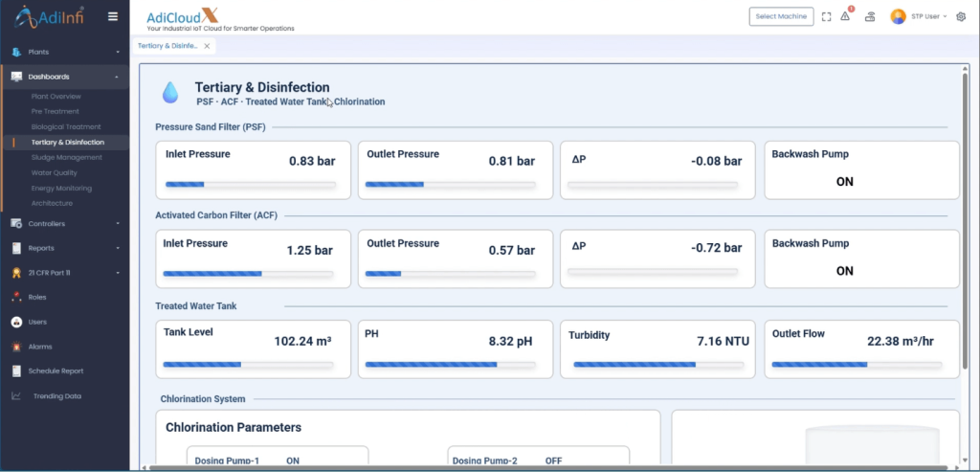
Task: Expand the Plants menu
Action: pos(64,52)
